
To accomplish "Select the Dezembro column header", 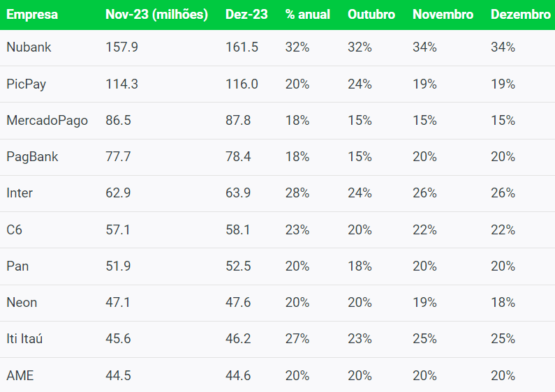I will [x=521, y=15].
